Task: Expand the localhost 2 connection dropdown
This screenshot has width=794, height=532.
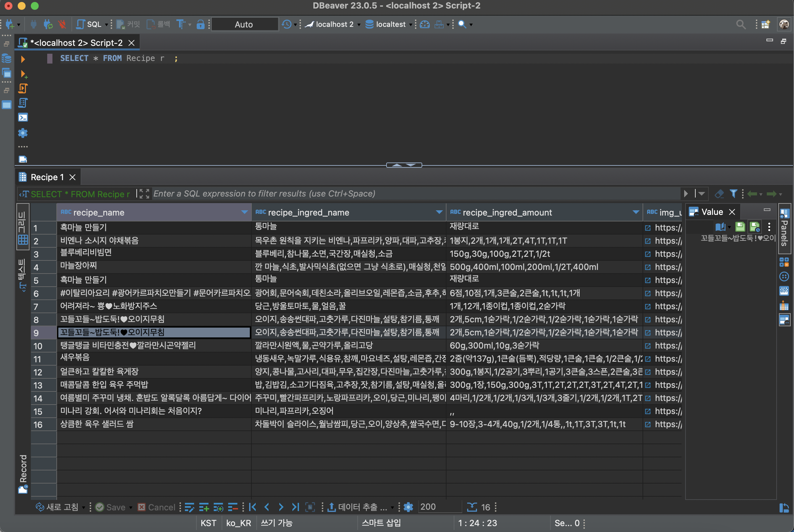Action: tap(359, 25)
